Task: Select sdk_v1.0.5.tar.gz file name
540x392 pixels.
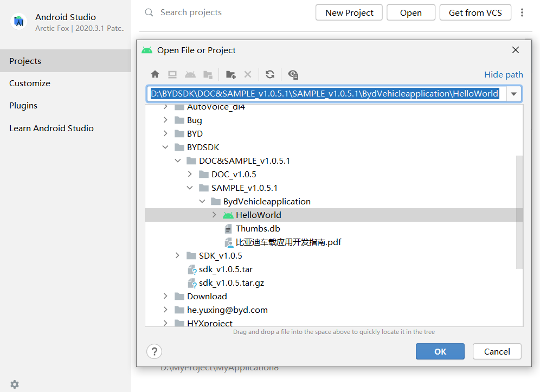Action: click(232, 283)
